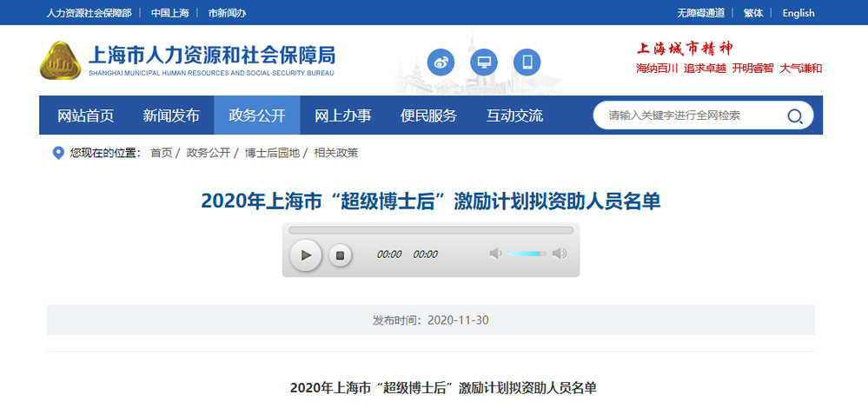Image resolution: width=868 pixels, height=408 pixels.
Task: Click the audio progress bar
Action: pyautogui.click(x=431, y=231)
